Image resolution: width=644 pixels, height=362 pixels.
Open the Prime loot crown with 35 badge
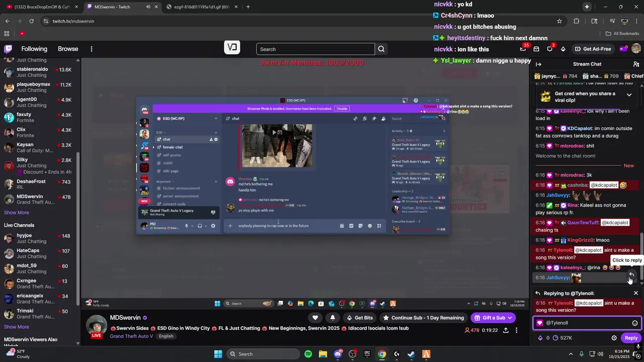[x=523, y=49]
